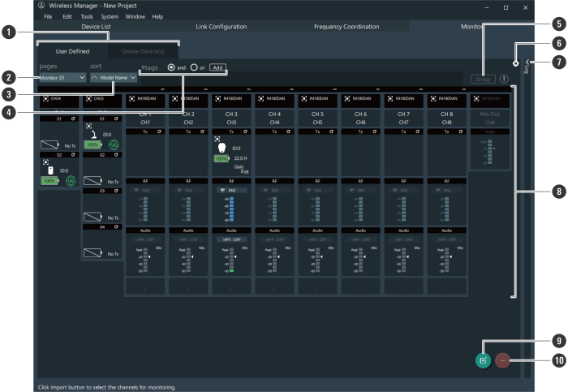
Task: Click the Add tag button
Action: pyautogui.click(x=217, y=67)
